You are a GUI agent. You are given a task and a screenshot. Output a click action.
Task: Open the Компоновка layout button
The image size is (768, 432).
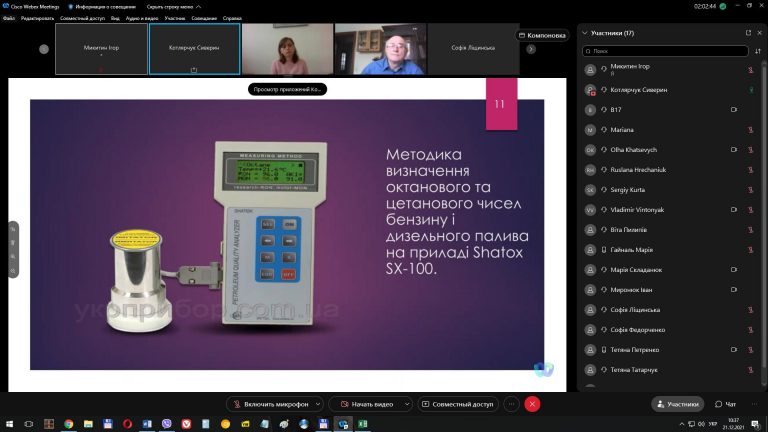[542, 35]
